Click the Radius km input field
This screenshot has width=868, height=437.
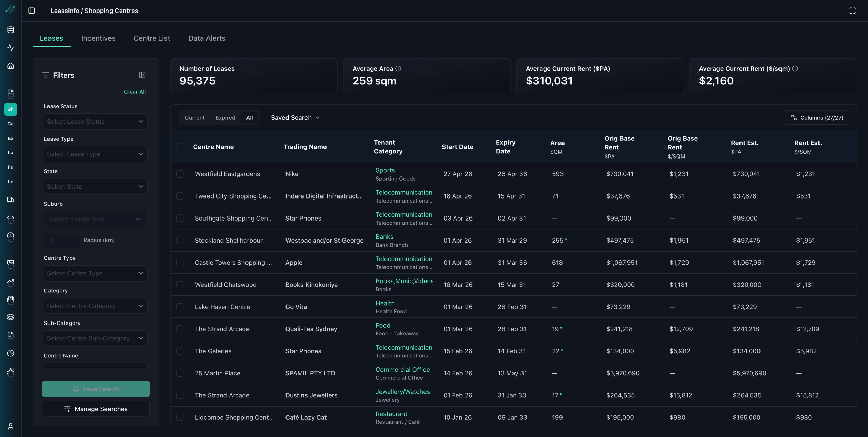(62, 241)
